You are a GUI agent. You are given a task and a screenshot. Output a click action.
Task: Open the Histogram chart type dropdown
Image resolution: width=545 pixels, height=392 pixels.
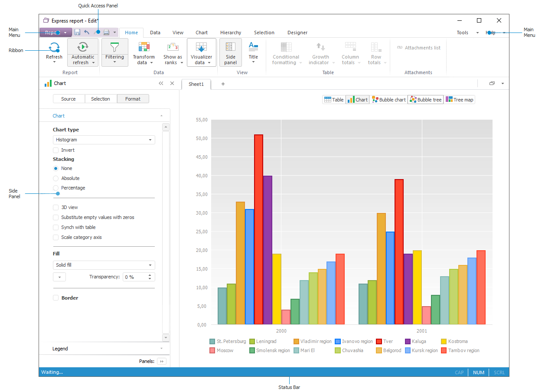point(104,140)
